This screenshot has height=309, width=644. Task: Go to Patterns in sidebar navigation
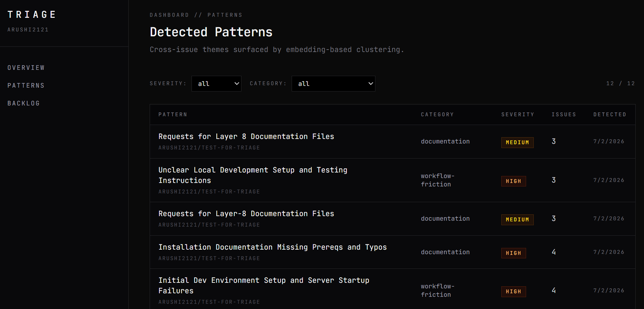(26, 86)
